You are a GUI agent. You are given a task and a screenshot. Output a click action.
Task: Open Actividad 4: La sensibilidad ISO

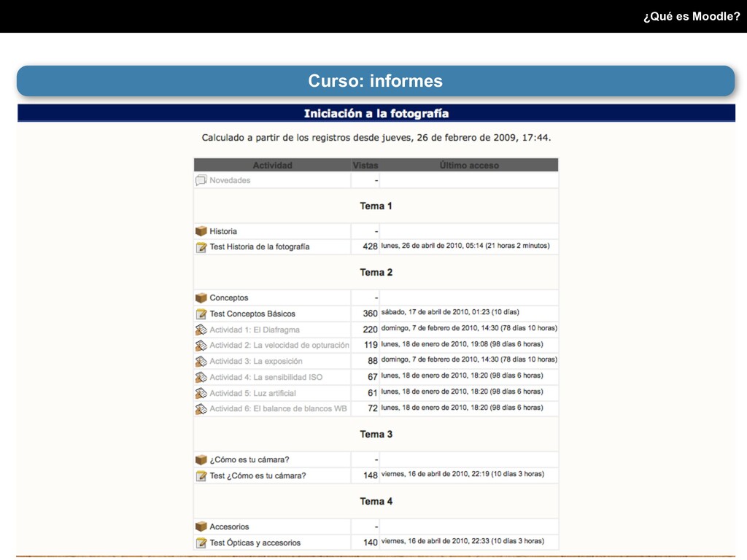(266, 377)
